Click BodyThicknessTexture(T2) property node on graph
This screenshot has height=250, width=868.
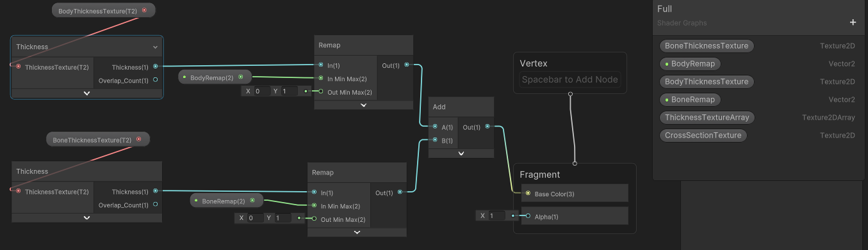coord(103,11)
